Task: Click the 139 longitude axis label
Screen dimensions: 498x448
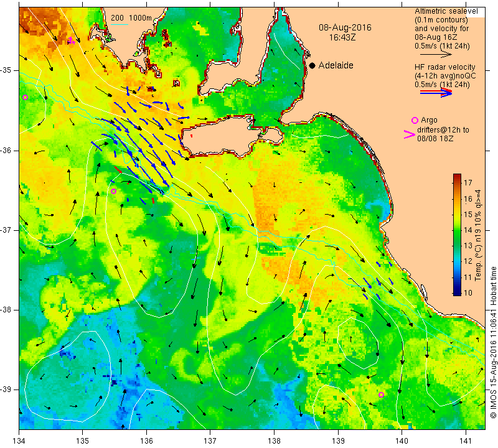Action: (x=338, y=441)
